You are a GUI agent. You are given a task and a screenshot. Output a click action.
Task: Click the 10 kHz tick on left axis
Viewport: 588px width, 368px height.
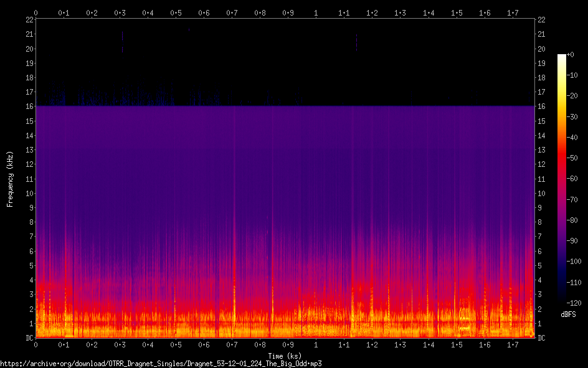(29, 193)
